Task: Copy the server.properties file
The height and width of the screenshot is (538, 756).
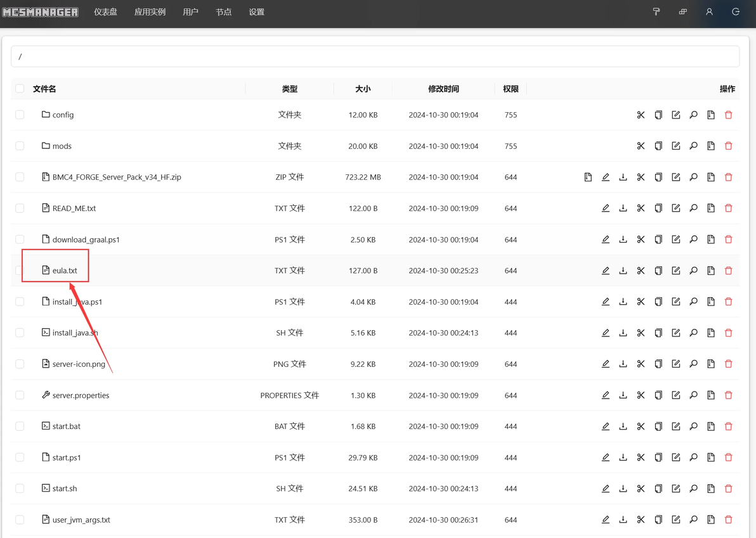Action: (658, 395)
